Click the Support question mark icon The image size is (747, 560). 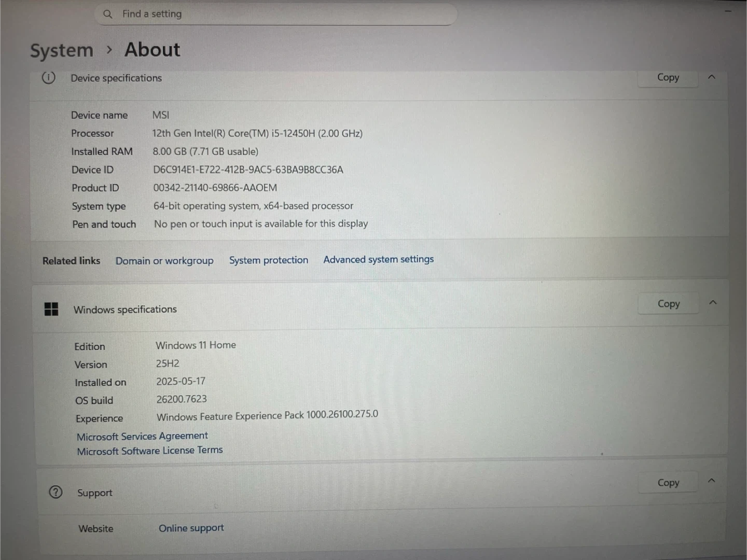coord(56,492)
